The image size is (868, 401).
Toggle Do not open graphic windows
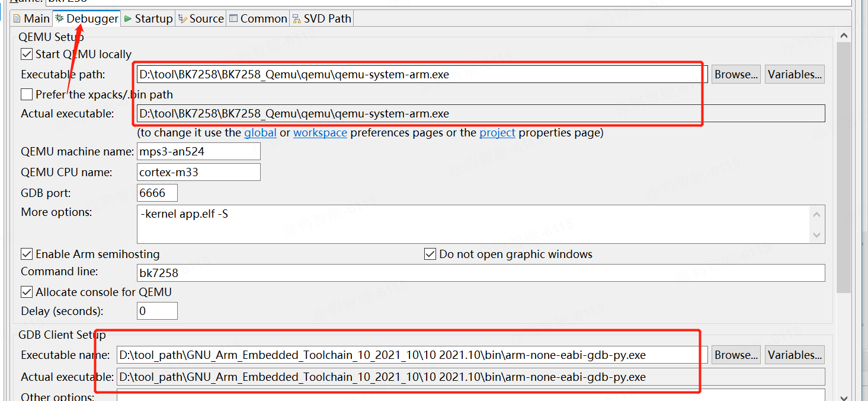pos(430,254)
